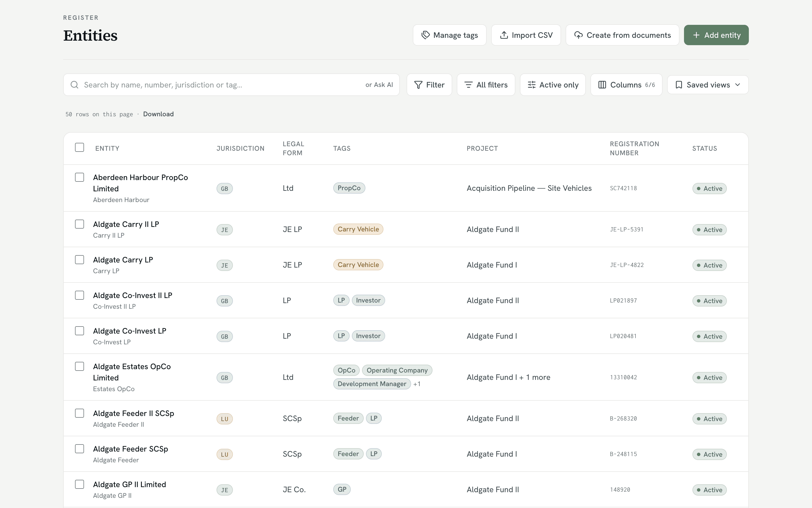Screen dimensions: 812x508
Task: Click the cloud upload icon in Create from documents
Action: pyautogui.click(x=579, y=35)
